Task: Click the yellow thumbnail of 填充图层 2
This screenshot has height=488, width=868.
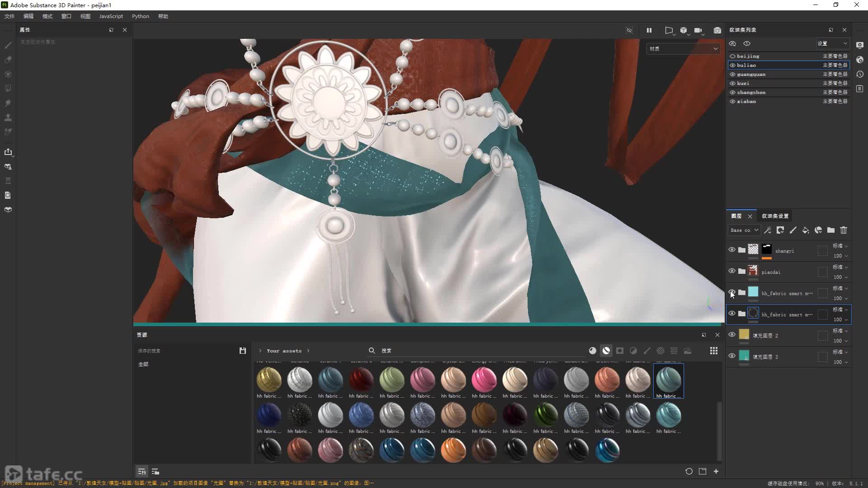Action: pyautogui.click(x=744, y=334)
